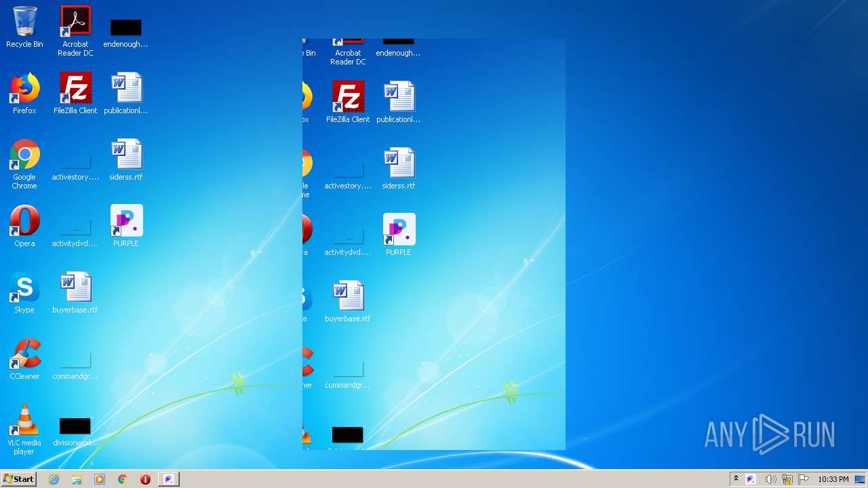Open the Action Center flag icon
Viewport: 868px width, 488px height.
point(804,479)
